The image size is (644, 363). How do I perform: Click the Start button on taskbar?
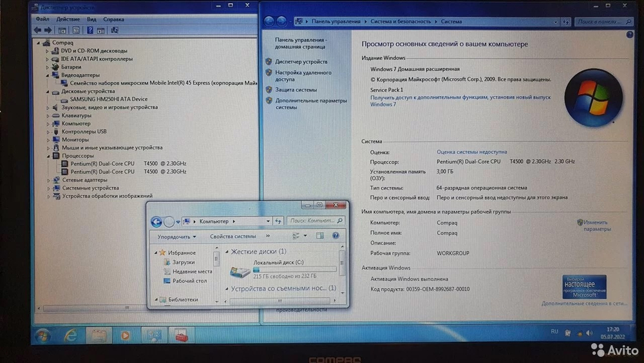(x=43, y=336)
